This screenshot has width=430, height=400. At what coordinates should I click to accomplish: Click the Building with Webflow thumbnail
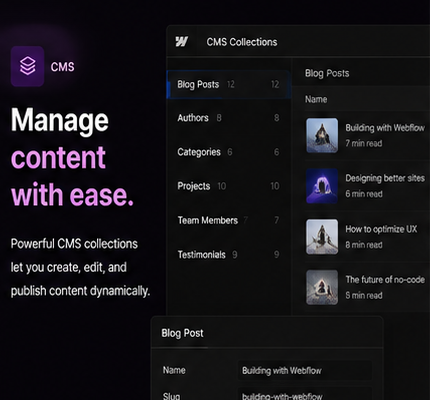click(322, 135)
